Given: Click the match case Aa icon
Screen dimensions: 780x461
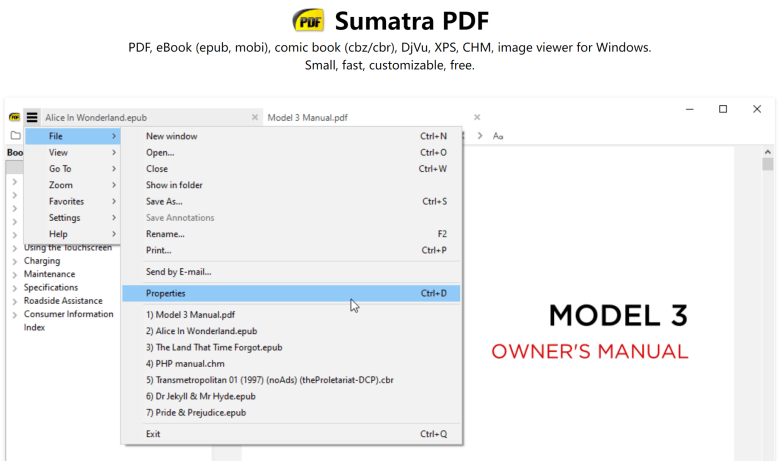Looking at the screenshot, I should coord(498,136).
